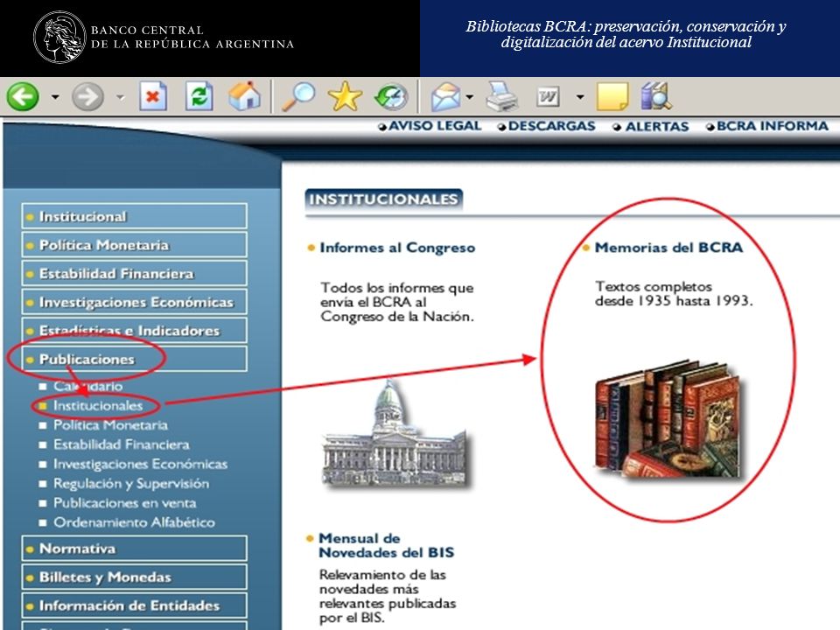Click the gray Forward arrow button

[87, 97]
